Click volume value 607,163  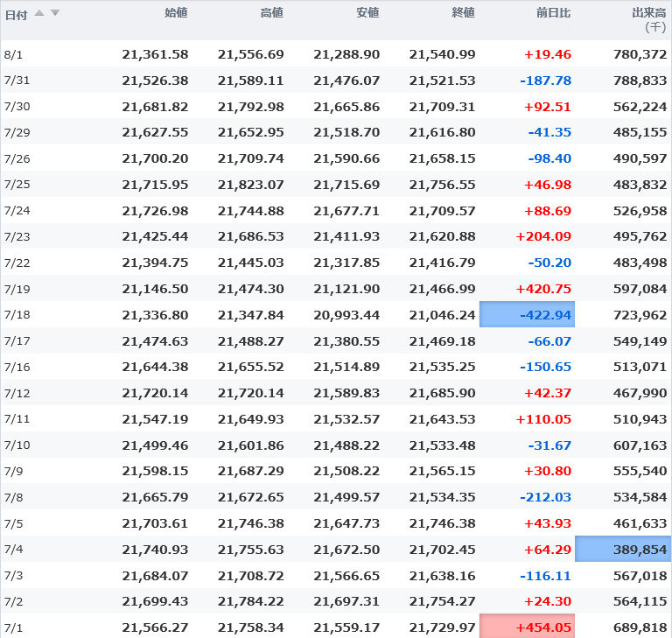coord(640,445)
